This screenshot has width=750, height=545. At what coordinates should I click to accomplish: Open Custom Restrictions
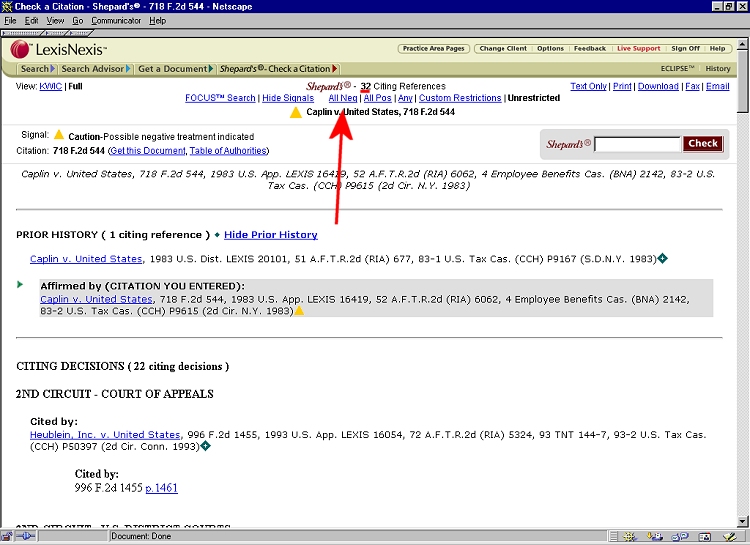click(460, 98)
